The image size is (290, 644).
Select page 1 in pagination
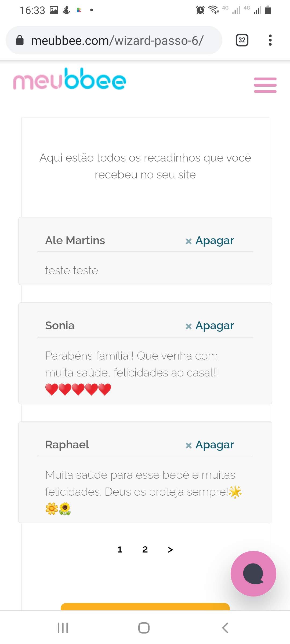coord(120,550)
